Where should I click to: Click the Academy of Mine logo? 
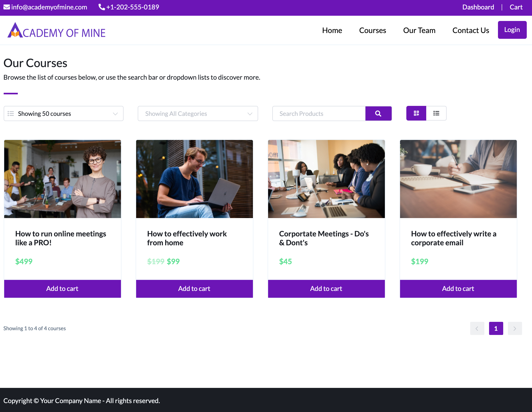tap(57, 30)
